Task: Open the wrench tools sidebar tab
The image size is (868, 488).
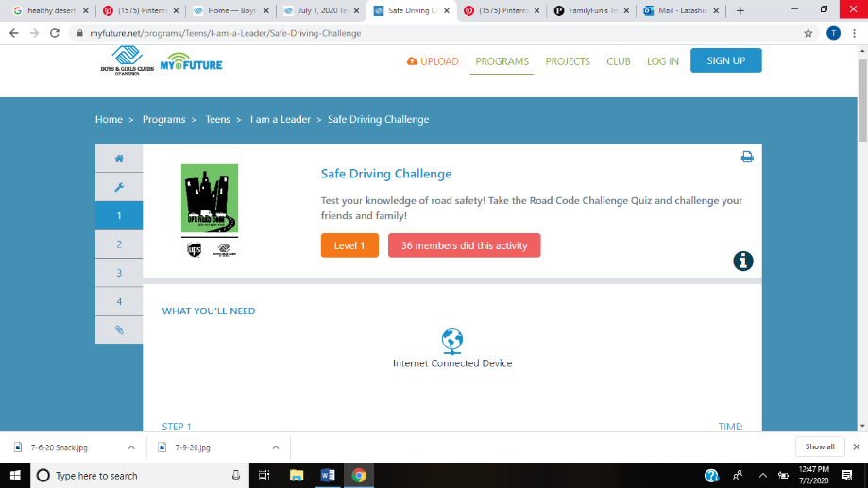Action: (119, 187)
